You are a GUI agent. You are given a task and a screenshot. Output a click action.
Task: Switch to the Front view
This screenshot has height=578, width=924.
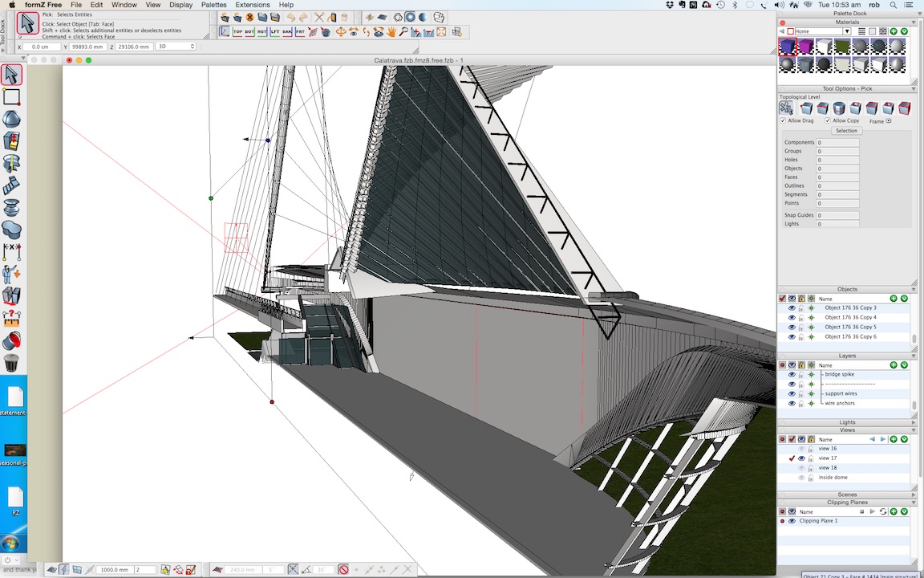coord(300,32)
